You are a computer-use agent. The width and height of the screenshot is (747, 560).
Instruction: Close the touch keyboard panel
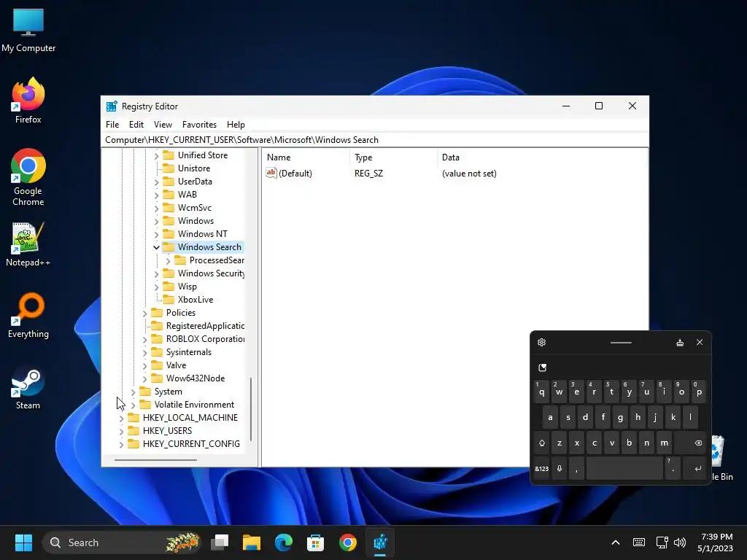[x=700, y=343]
